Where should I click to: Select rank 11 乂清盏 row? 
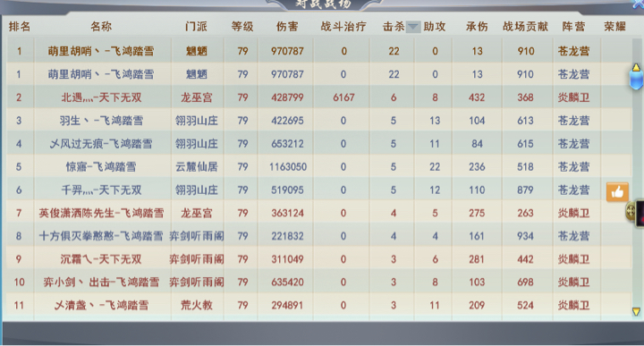(319, 305)
